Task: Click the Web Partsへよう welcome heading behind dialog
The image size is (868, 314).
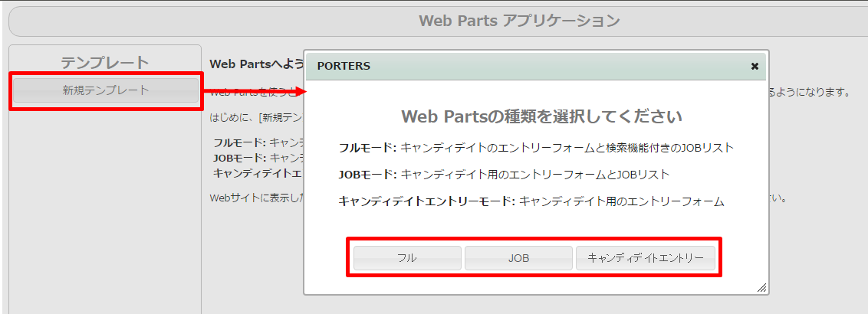Action: (x=256, y=64)
